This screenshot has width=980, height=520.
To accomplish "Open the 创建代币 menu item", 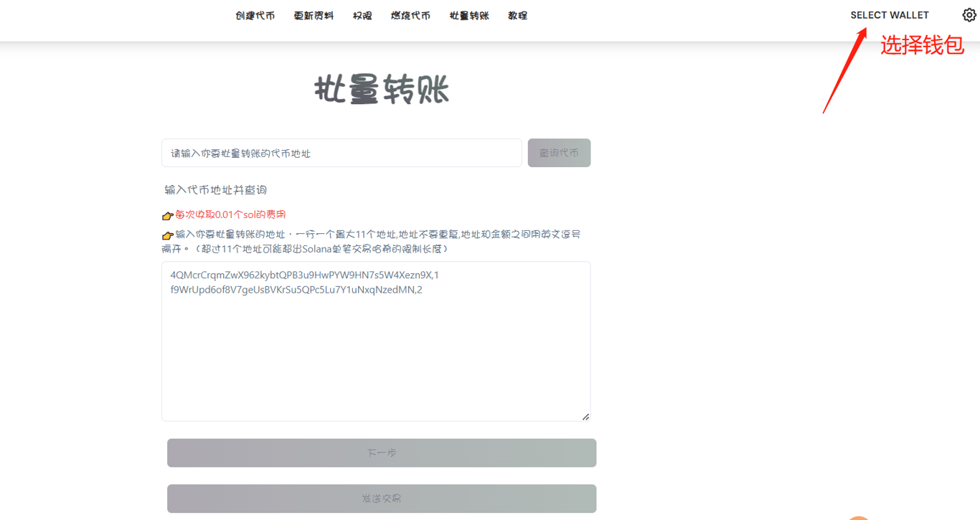I will point(255,15).
